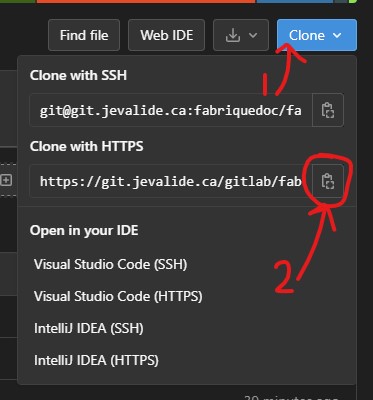Click the blue language bar segment

click(295, 1)
